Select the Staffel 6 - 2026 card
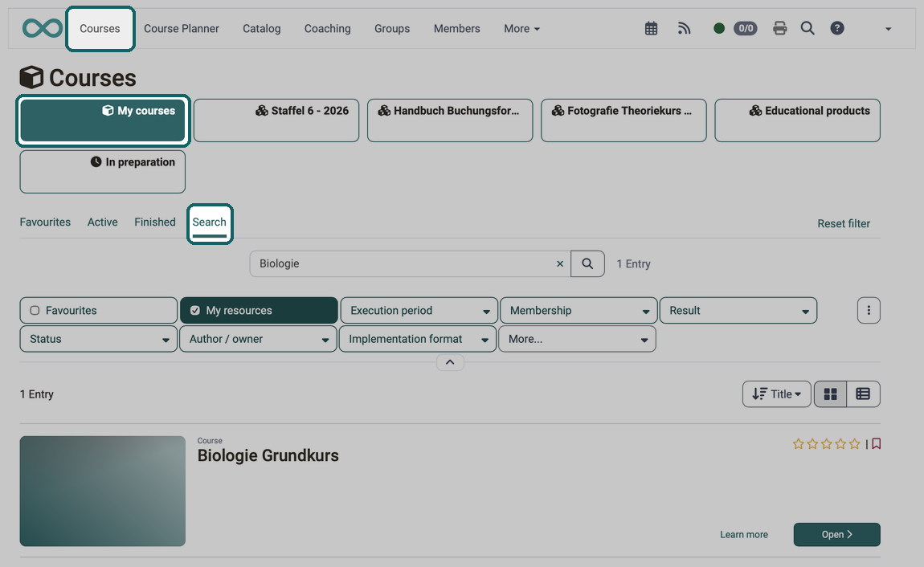Viewport: 924px width, 567px height. pyautogui.click(x=276, y=120)
